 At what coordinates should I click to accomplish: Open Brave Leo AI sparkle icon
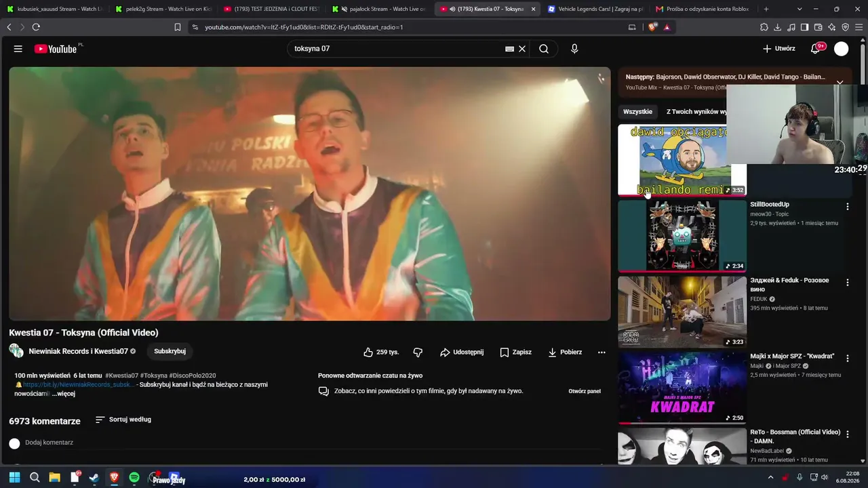832,27
